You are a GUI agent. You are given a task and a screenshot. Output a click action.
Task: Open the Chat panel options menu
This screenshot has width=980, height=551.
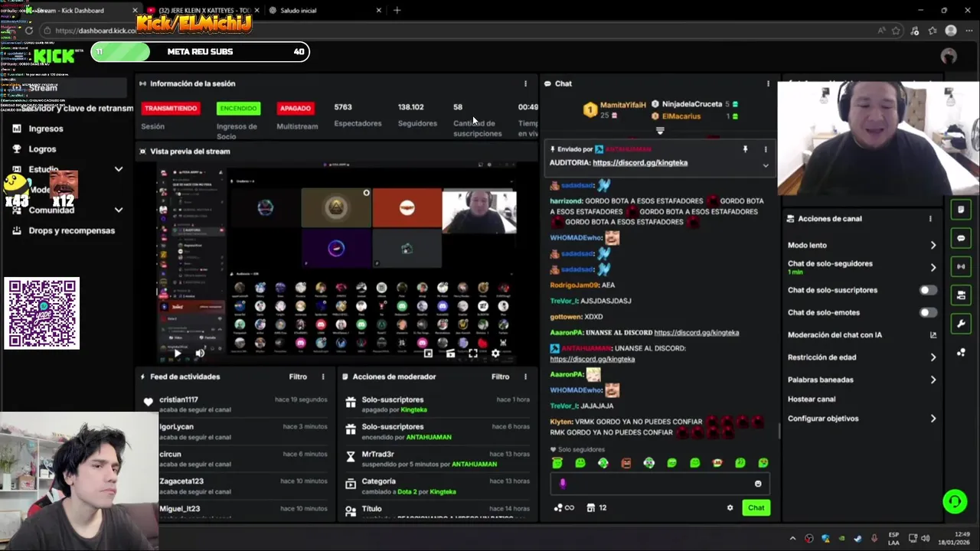click(x=768, y=83)
